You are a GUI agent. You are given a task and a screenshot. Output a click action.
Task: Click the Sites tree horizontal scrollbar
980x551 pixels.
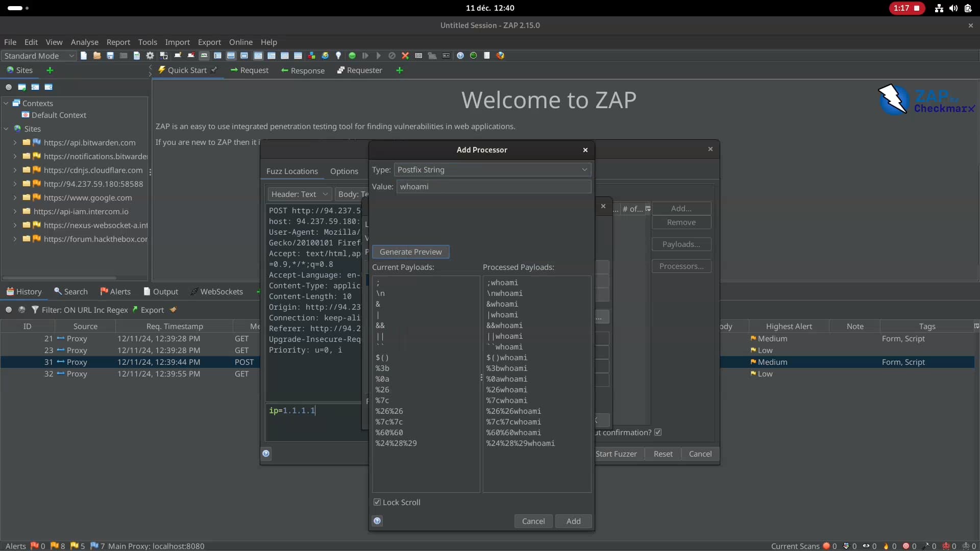[59, 278]
